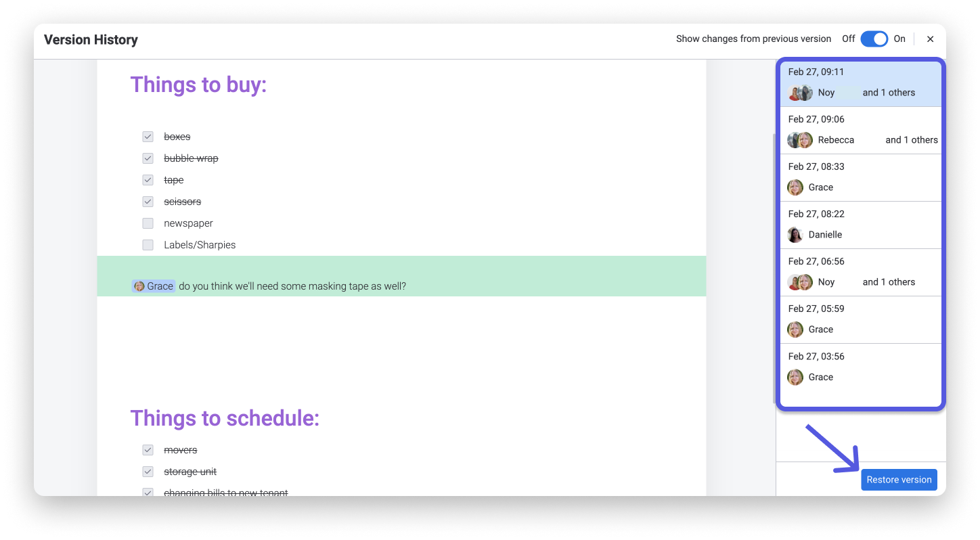Click the stacked avatars in Rebecca's 09:06 version
Viewport: 980px width, 540px height.
click(800, 140)
